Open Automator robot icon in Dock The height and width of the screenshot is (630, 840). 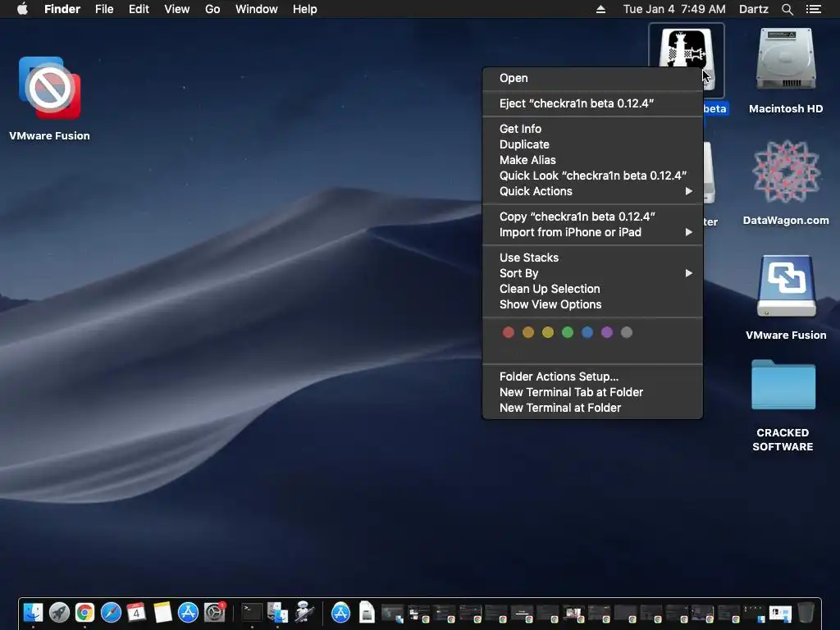[x=304, y=612]
